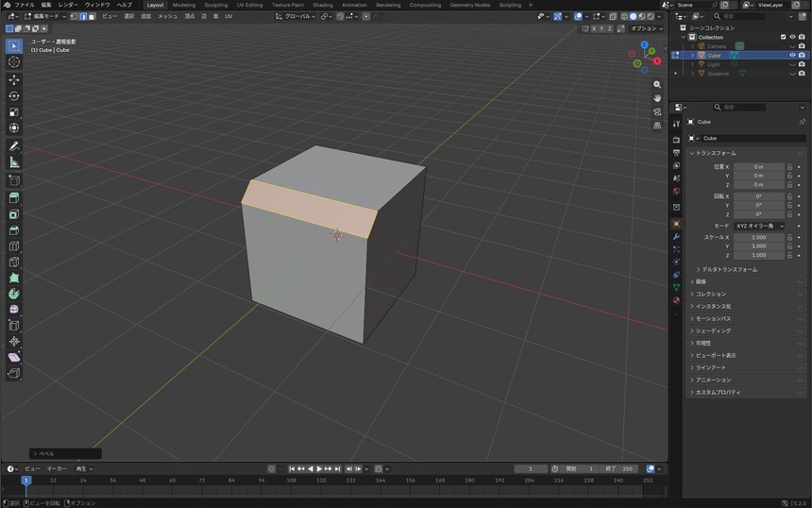The height and width of the screenshot is (508, 812).
Task: Select the Loop Cut tool
Action: click(x=14, y=246)
